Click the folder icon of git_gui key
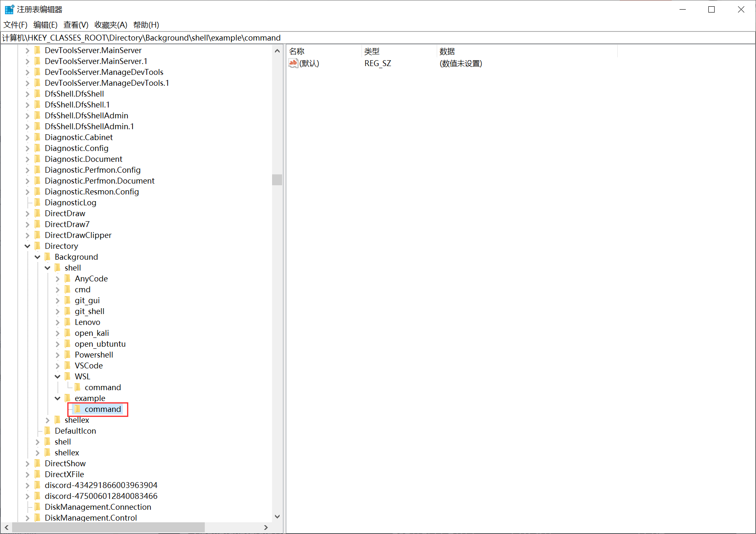This screenshot has height=534, width=756. click(x=68, y=300)
